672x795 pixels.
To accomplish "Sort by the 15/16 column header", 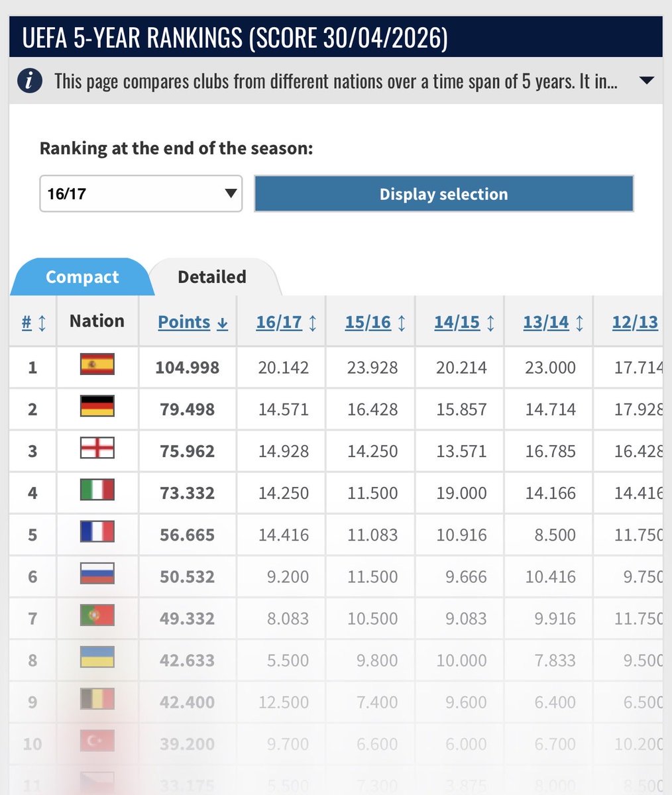I will coord(375,322).
